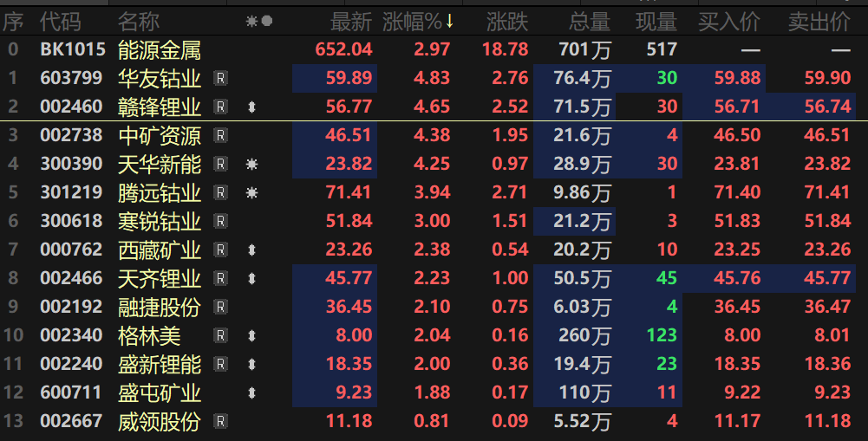Click the star-burst marker next to 腾远钴业
Screen dimensions: 868x441
[x=252, y=192]
